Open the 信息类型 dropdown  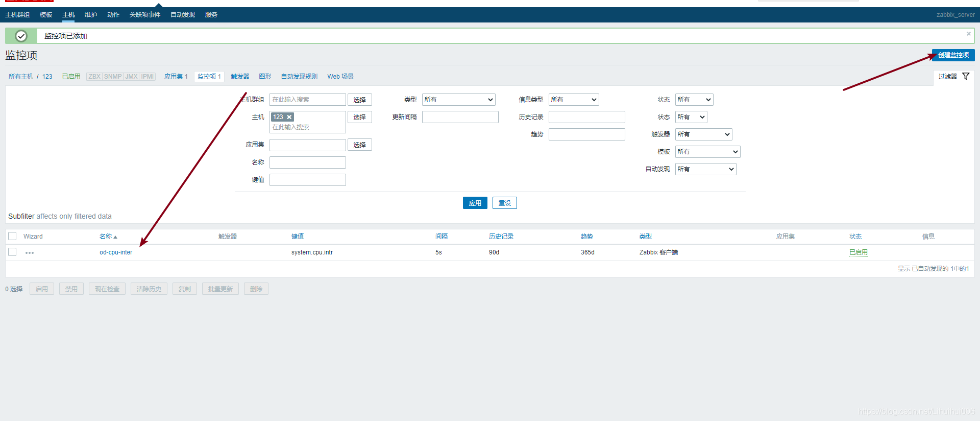(x=574, y=100)
